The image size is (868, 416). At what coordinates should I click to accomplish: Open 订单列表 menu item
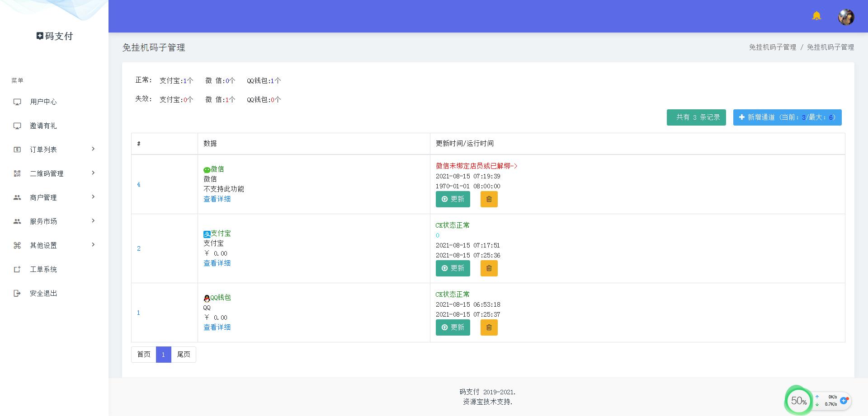point(54,150)
